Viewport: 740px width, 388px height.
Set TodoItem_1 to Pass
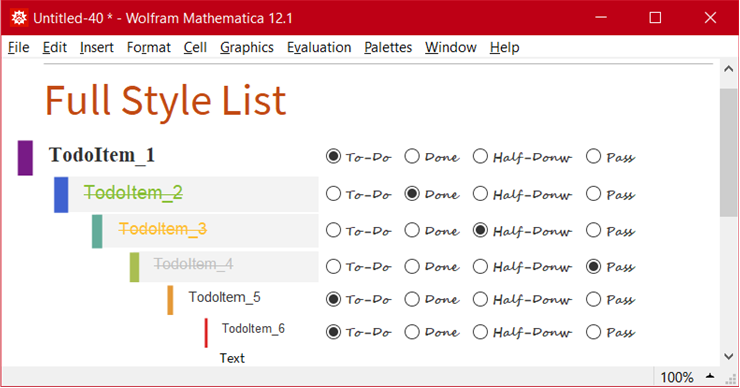(593, 156)
